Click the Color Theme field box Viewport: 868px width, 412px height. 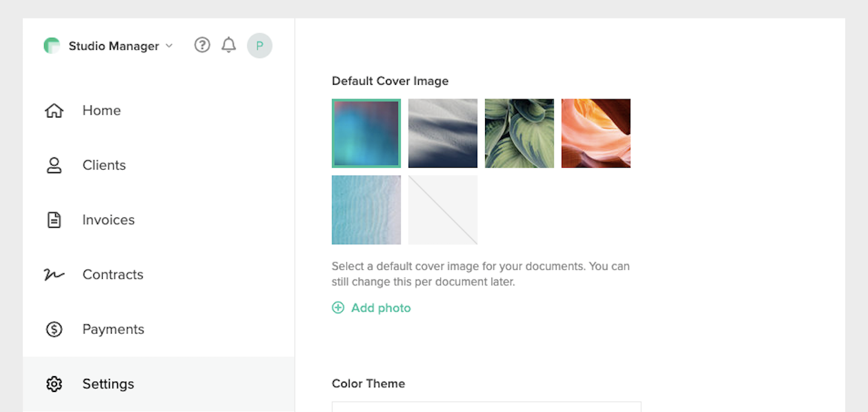pos(486,406)
